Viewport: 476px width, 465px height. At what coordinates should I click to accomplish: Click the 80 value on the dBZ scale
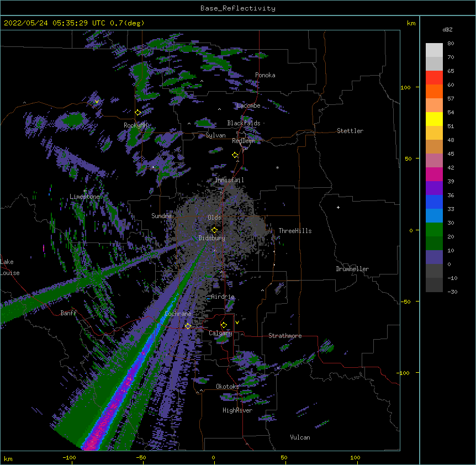click(x=451, y=44)
